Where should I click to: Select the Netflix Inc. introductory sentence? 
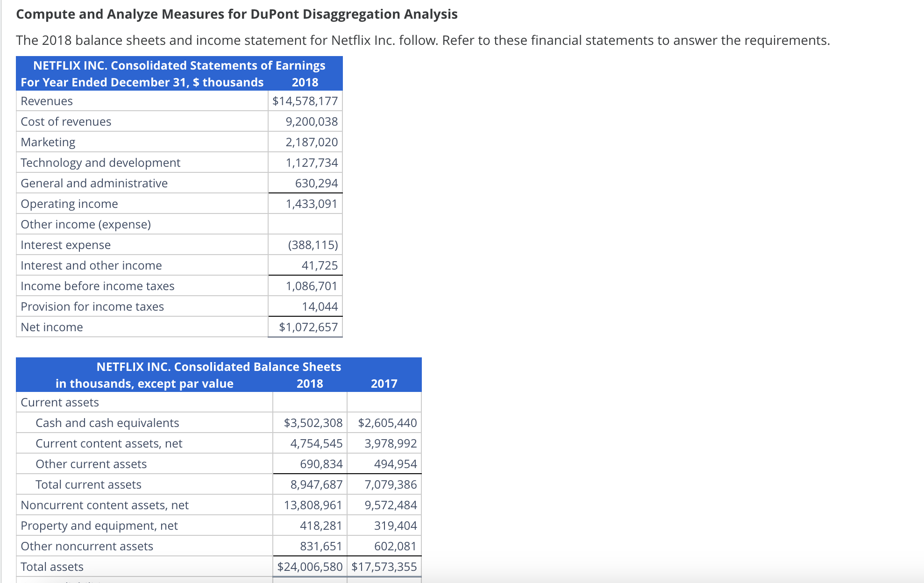tap(423, 40)
